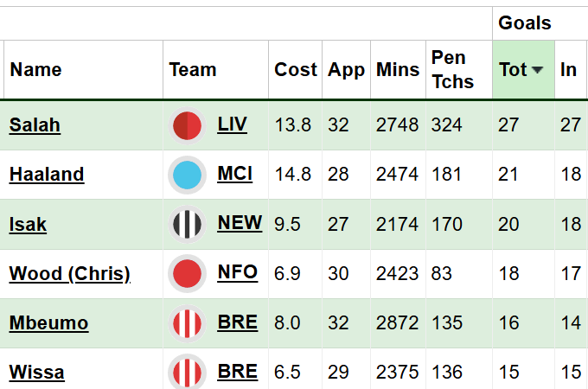Open Wissa player link
Screen dimensions: 588x389
point(36,372)
